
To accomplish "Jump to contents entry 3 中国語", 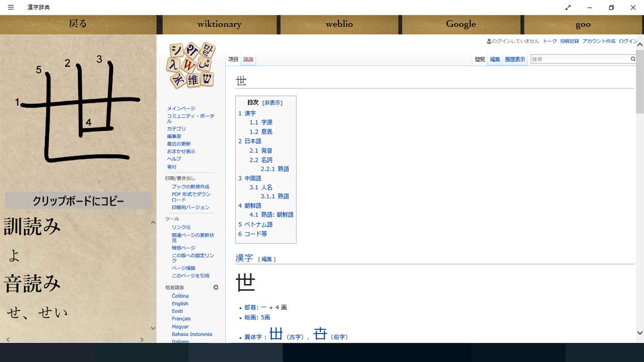I will 250,178.
